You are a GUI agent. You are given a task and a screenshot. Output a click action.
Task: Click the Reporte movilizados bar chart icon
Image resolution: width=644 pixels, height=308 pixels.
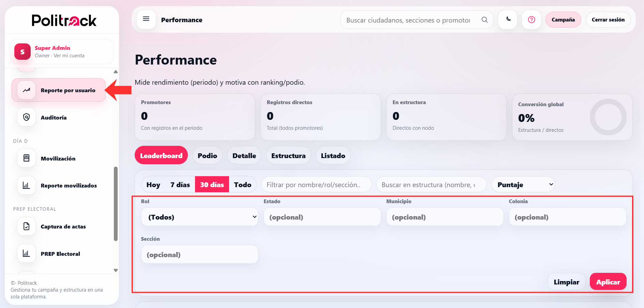point(26,185)
